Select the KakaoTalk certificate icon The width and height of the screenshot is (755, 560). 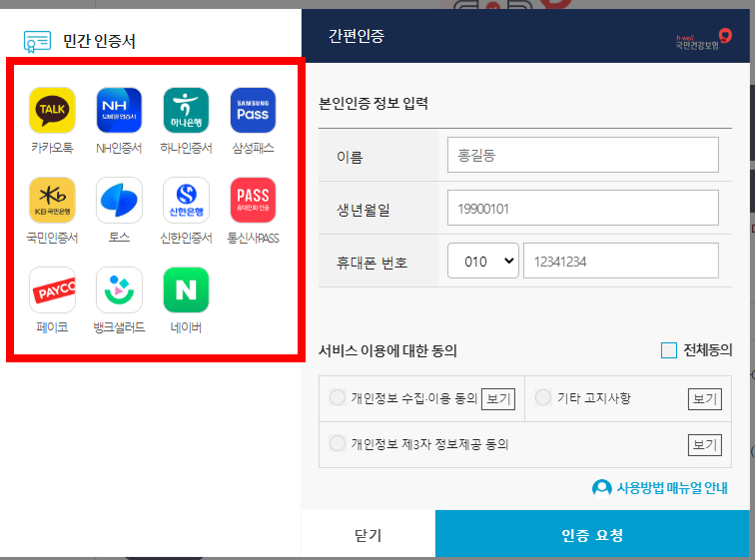pos(52,110)
